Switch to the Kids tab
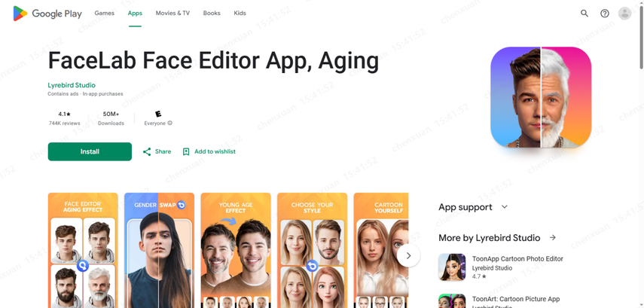 [x=240, y=13]
